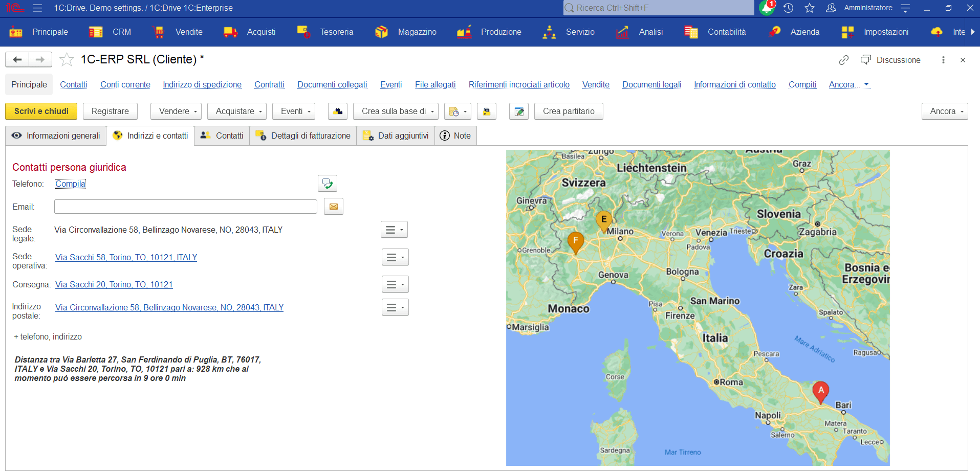980x474 pixels.
Task: Click '+ telefono, indirizzo' add link
Action: (x=48, y=336)
